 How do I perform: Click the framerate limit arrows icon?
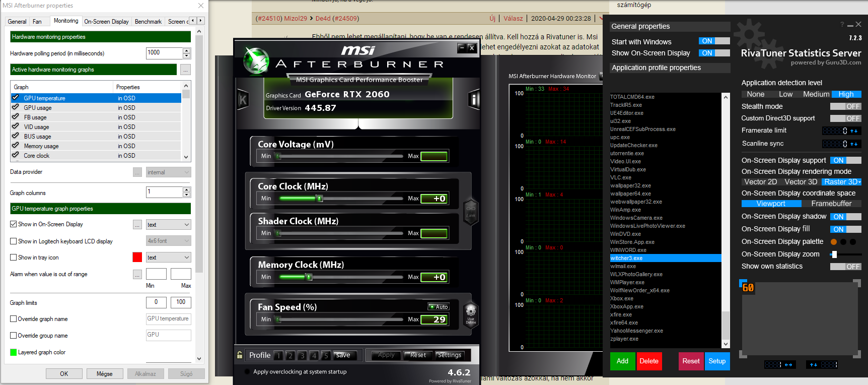(x=854, y=131)
